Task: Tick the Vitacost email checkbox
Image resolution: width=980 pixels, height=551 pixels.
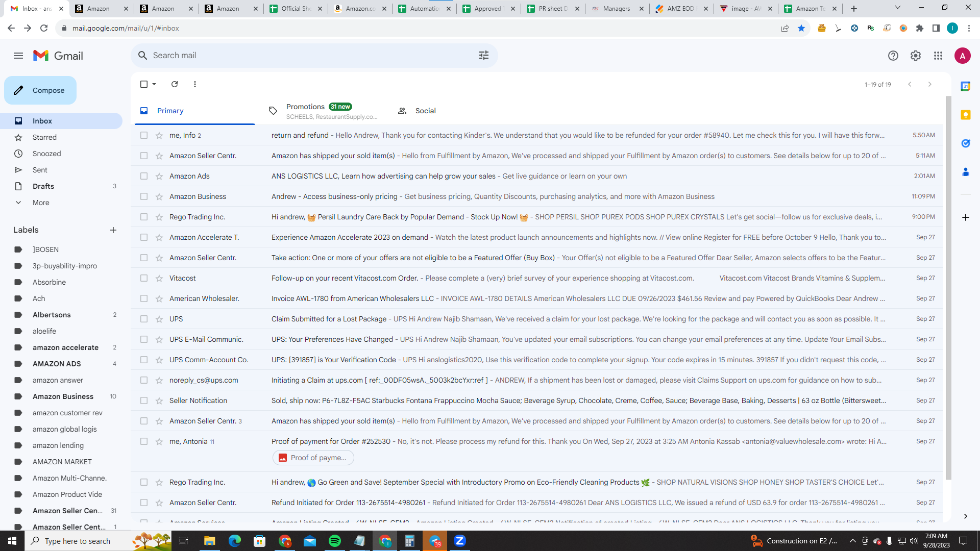Action: click(x=144, y=278)
